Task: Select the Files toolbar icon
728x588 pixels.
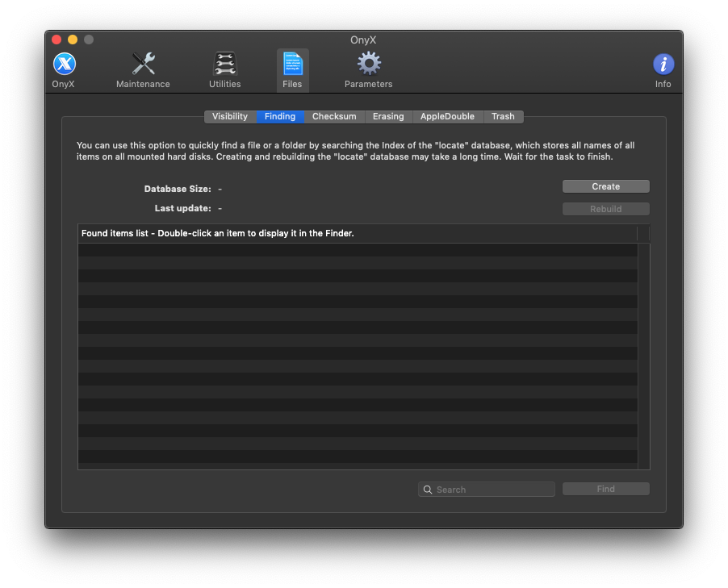Action: pos(292,69)
